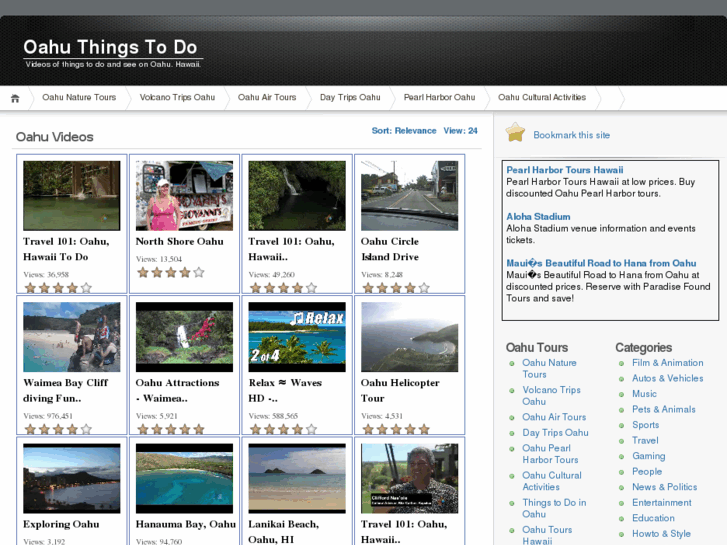
Task: Click the Oahu Helicopter Tour title
Action: tap(400, 391)
